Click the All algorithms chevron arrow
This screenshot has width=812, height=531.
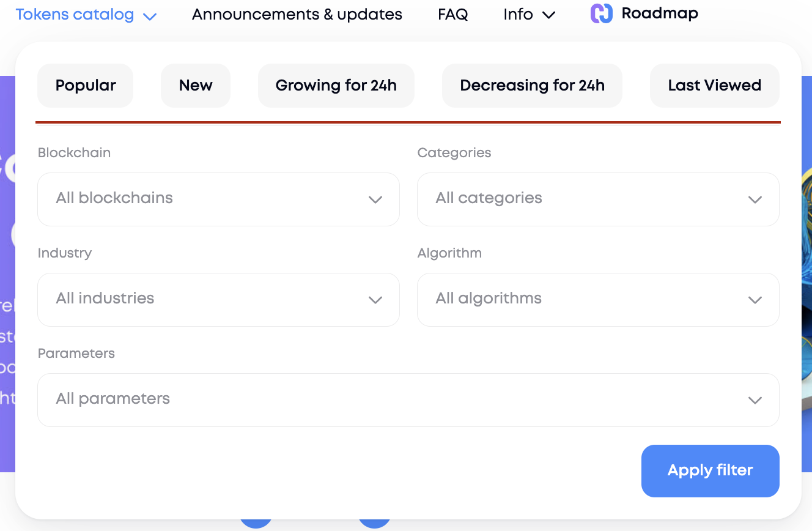[x=755, y=300]
